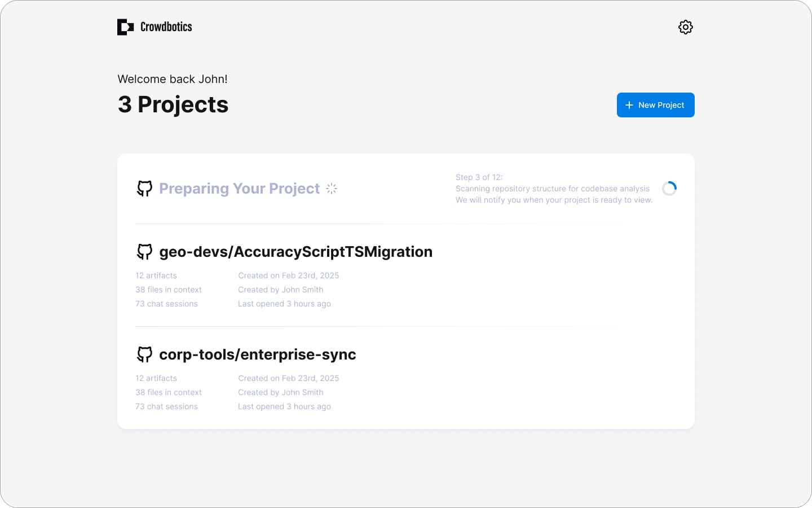Open the geo-devs/AccuracyScriptTSMigration project
812x508 pixels.
[x=296, y=252]
